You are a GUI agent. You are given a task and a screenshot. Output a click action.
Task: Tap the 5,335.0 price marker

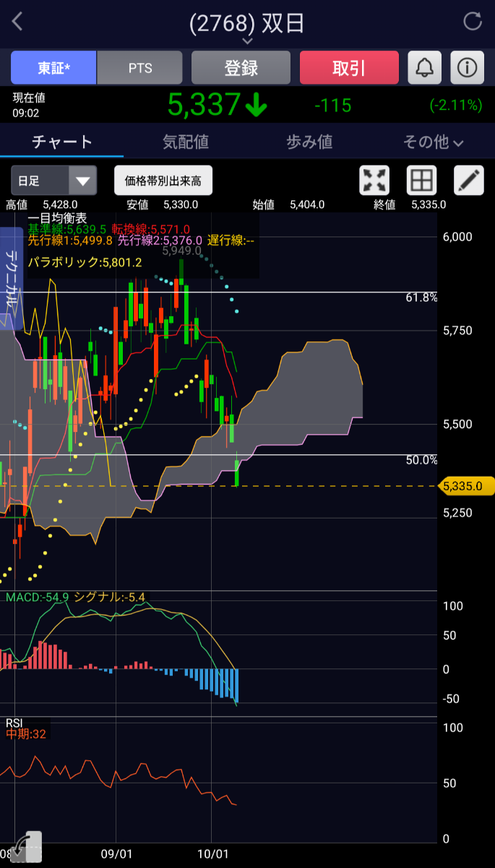(x=466, y=486)
